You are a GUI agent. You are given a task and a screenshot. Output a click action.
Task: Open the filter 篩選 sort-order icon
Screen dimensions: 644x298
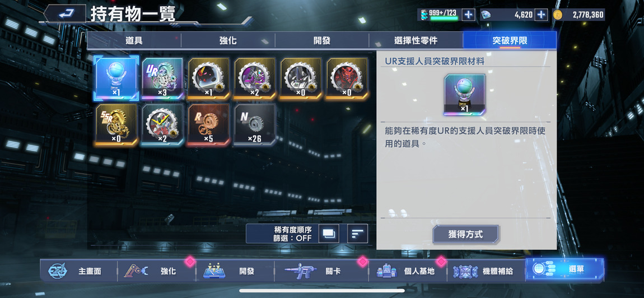(x=357, y=234)
